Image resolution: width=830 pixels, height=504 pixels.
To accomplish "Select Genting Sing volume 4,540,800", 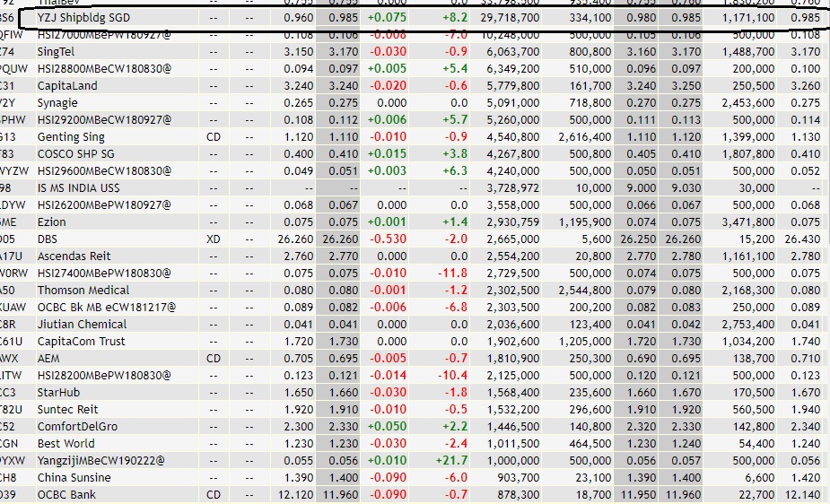I will [513, 137].
